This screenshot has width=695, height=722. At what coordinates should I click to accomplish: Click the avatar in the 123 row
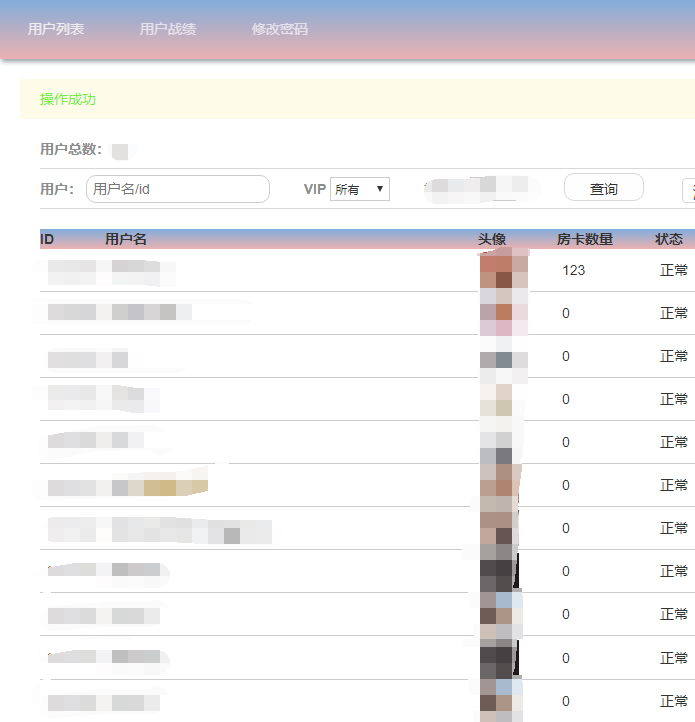coord(504,270)
